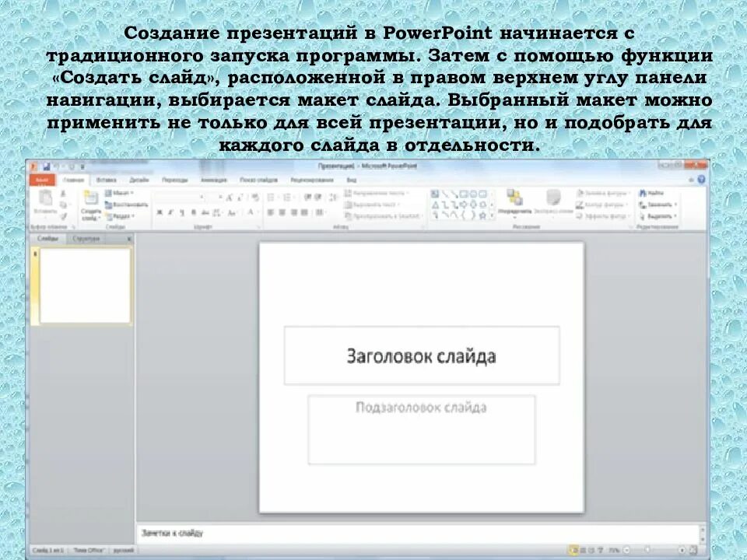Click the Выделить button
This screenshot has width=747, height=560.
(658, 216)
